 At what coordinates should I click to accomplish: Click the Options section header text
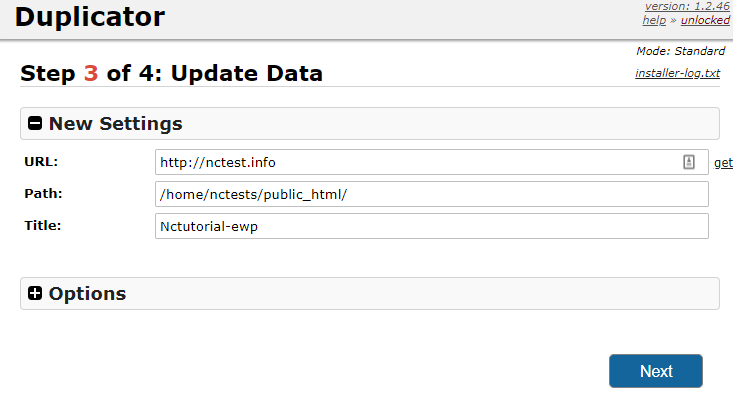(x=87, y=294)
